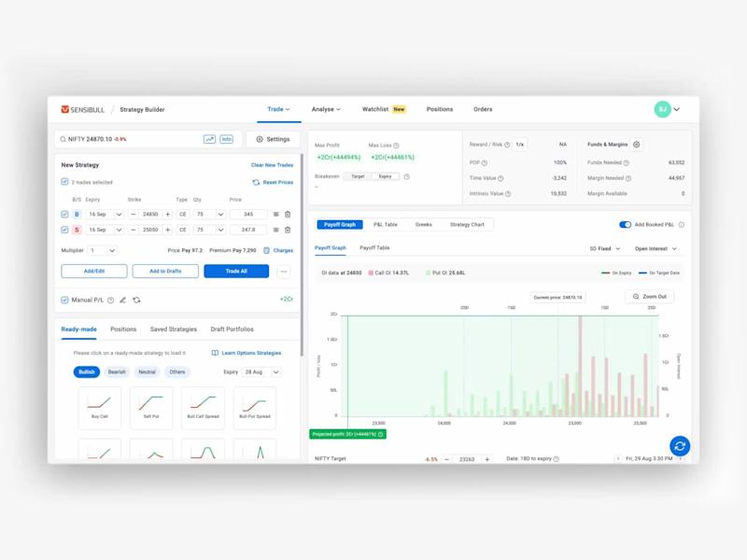747x560 pixels.
Task: Click the POP help icon
Action: (x=485, y=162)
